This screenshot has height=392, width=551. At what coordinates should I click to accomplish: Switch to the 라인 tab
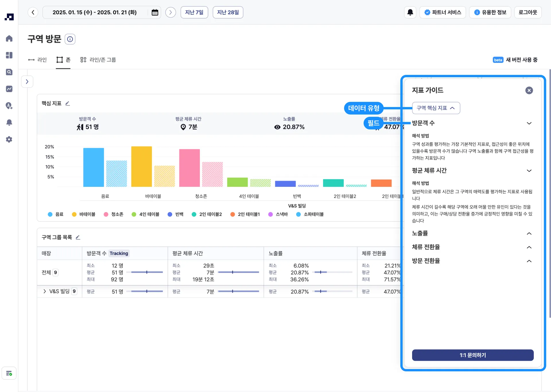point(38,60)
